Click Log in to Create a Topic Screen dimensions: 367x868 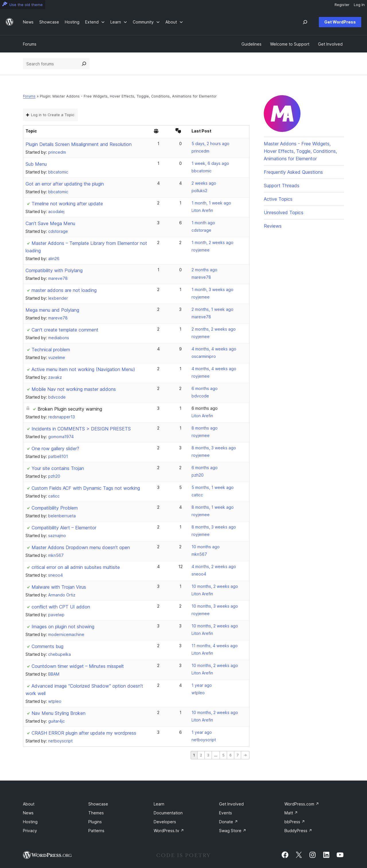coord(50,115)
